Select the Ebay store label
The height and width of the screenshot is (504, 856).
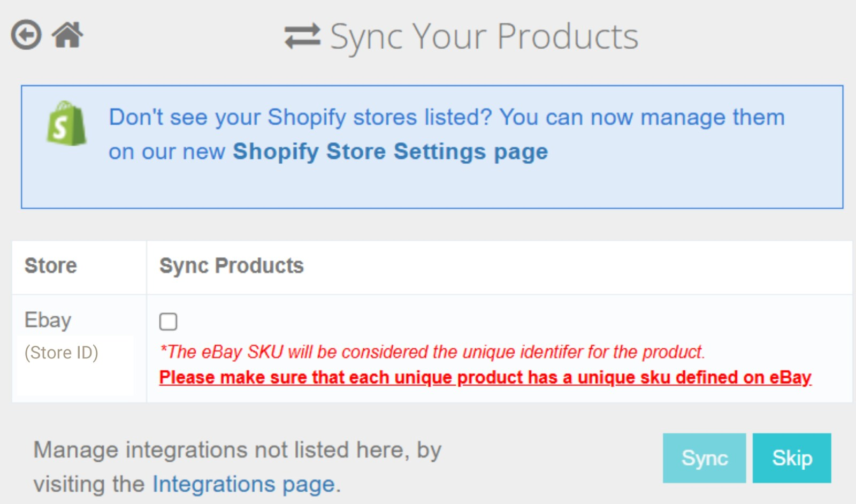(x=47, y=319)
